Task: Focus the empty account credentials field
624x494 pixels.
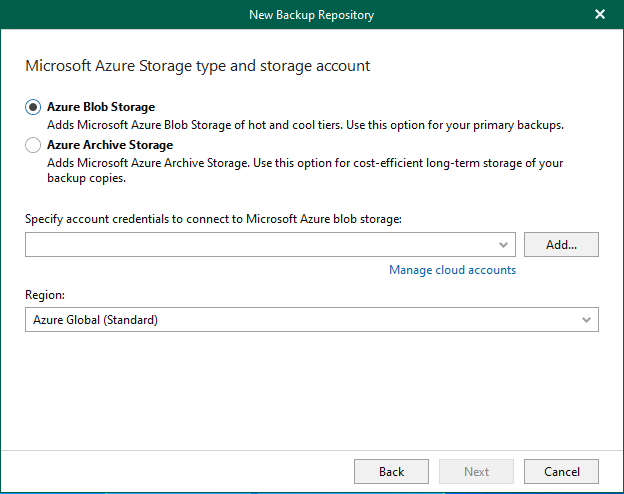Action: (260, 244)
